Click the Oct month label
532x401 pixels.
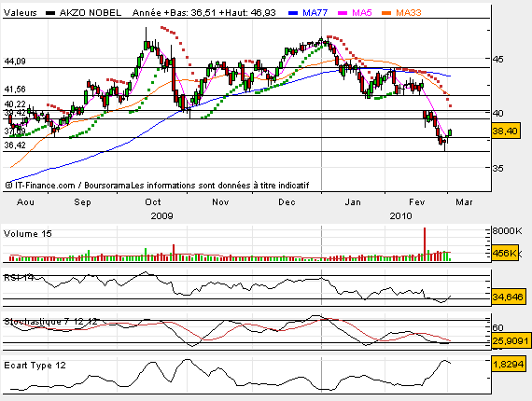pyautogui.click(x=153, y=202)
